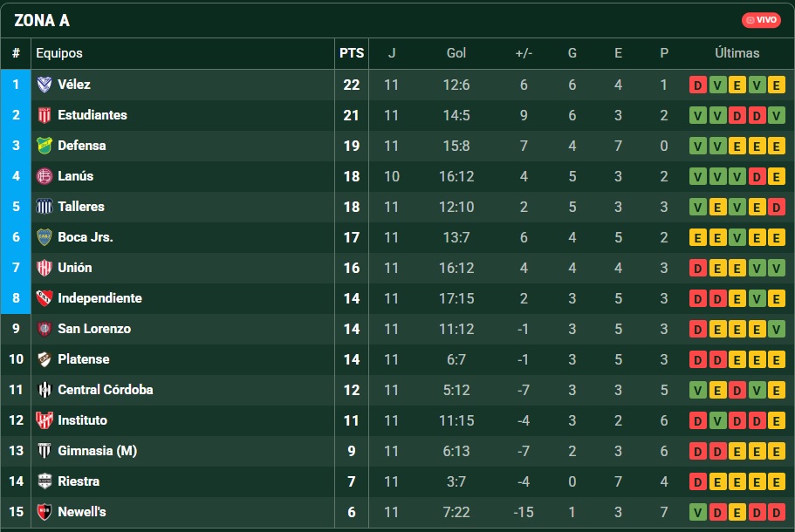Click the Vélez club crest icon

45,85
